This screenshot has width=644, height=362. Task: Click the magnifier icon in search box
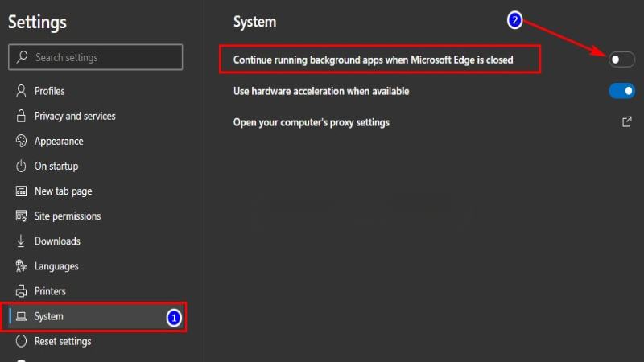tap(23, 56)
